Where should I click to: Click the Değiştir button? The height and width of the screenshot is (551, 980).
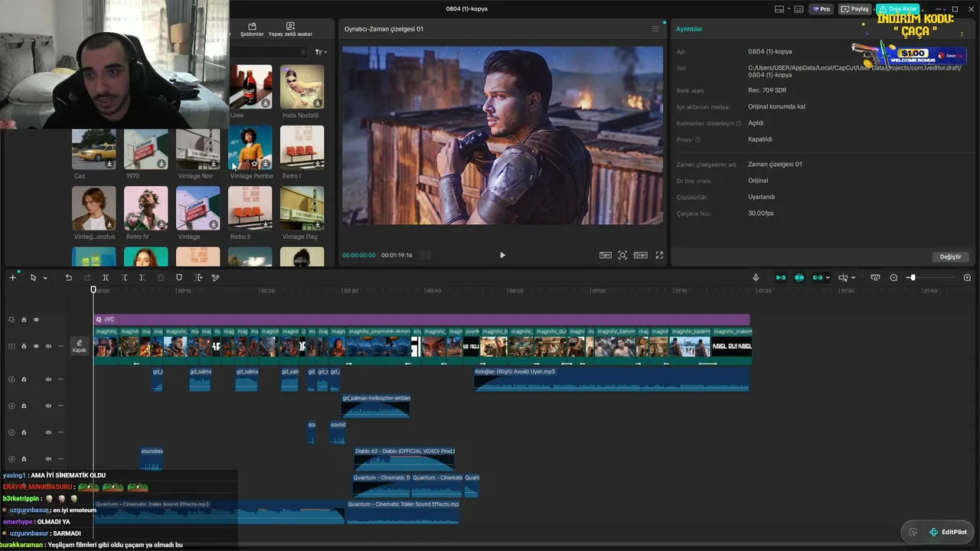coord(950,257)
